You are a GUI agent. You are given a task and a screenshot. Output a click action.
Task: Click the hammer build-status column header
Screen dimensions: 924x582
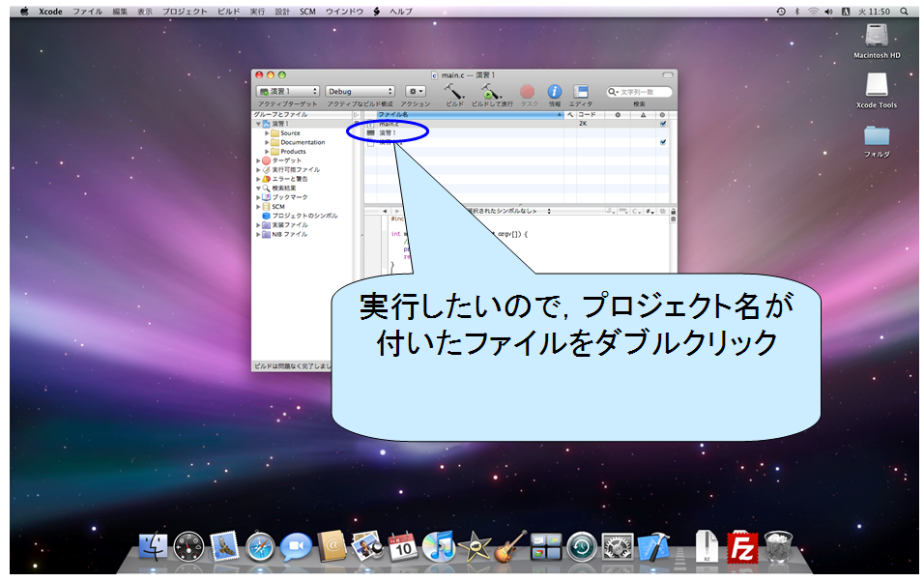pyautogui.click(x=570, y=114)
